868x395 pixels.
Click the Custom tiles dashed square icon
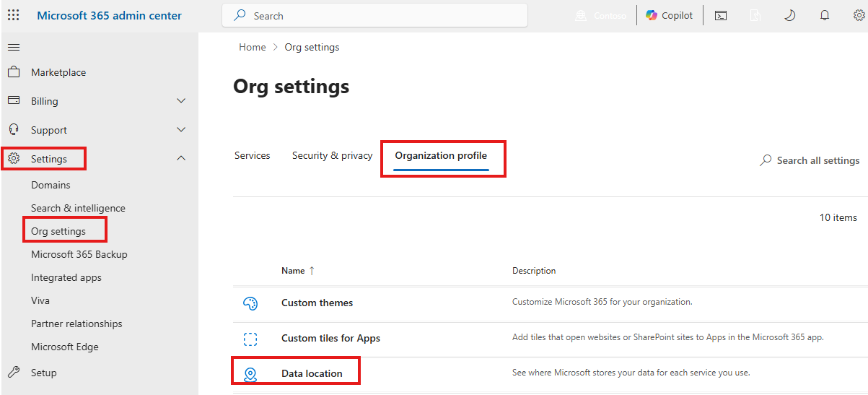coord(250,339)
